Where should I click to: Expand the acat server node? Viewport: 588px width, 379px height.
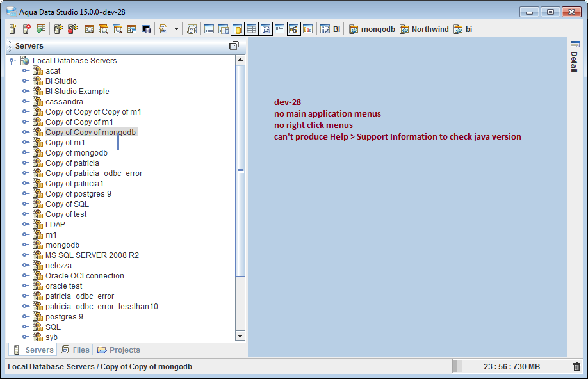(x=26, y=70)
